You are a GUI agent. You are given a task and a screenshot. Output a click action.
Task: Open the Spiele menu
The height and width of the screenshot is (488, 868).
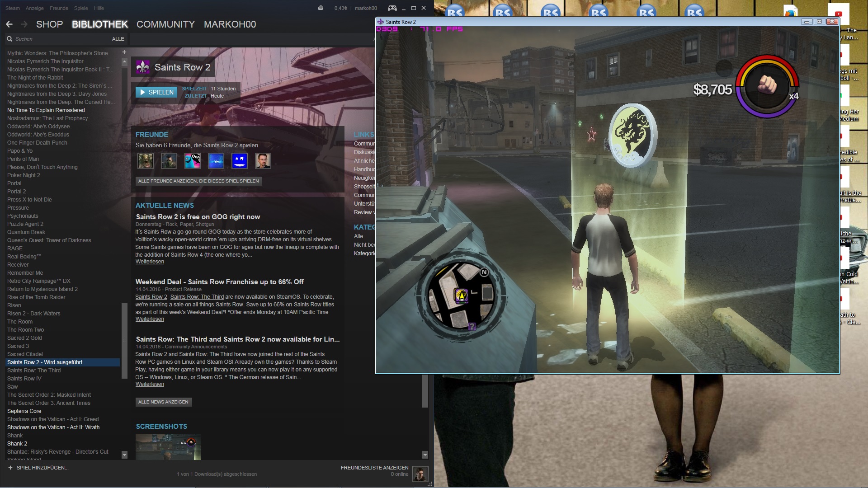pyautogui.click(x=81, y=8)
